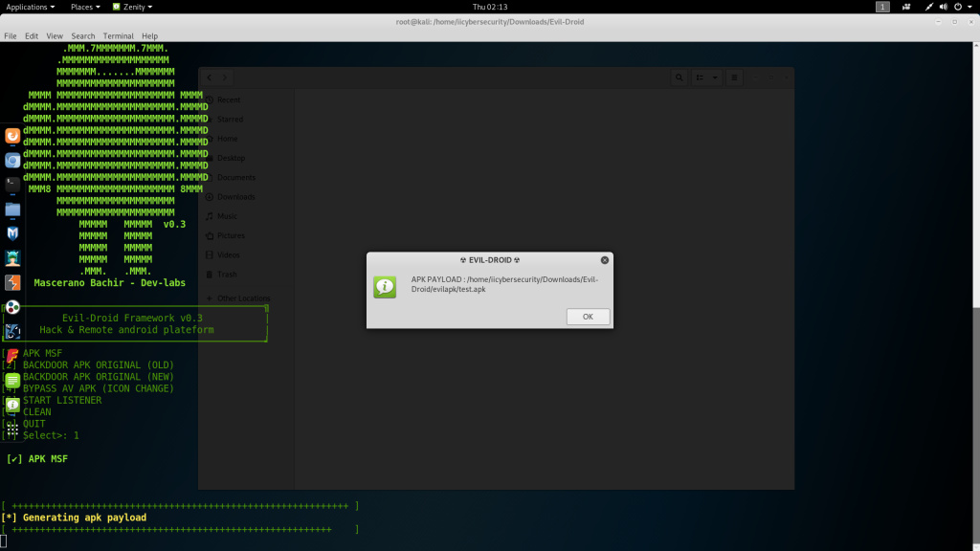Open the Files manager dock icon
This screenshot has width=980, height=551.
12,209
